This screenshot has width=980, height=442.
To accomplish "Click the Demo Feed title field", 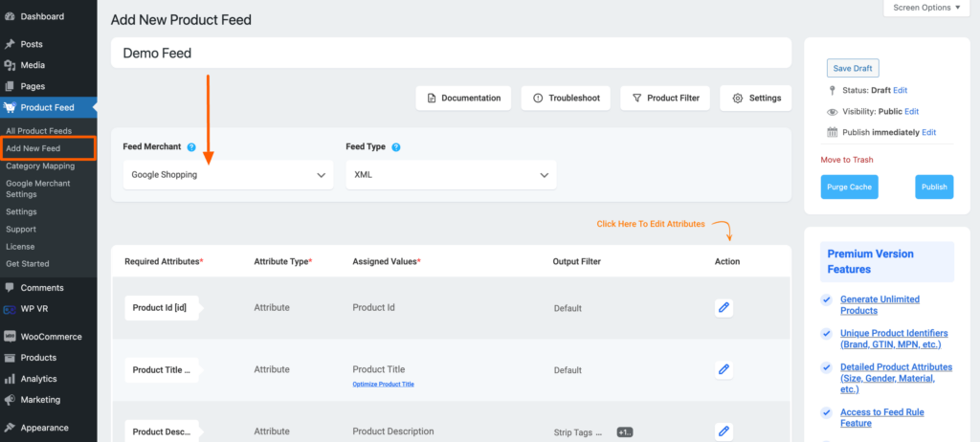I will pyautogui.click(x=452, y=54).
